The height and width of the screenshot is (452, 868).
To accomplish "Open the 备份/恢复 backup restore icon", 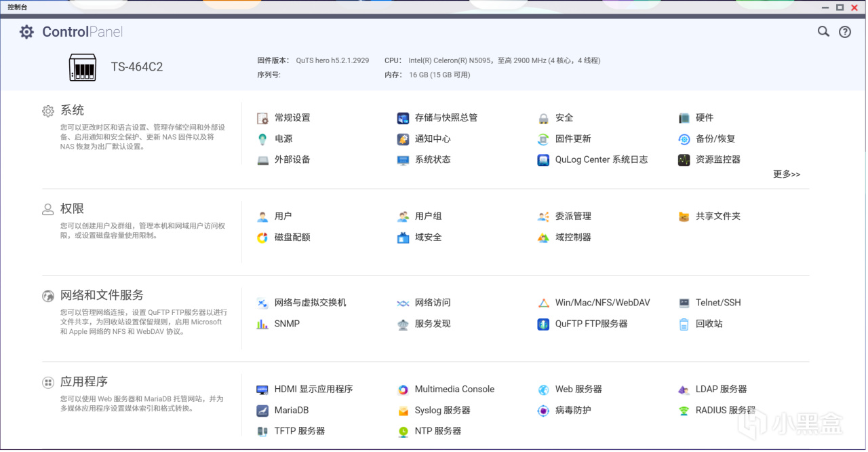I will tap(684, 139).
